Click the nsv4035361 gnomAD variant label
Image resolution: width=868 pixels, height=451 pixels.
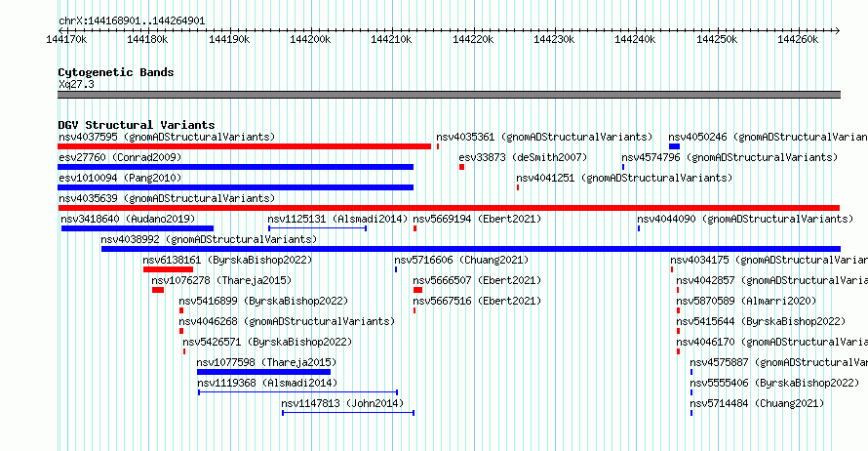pos(544,137)
